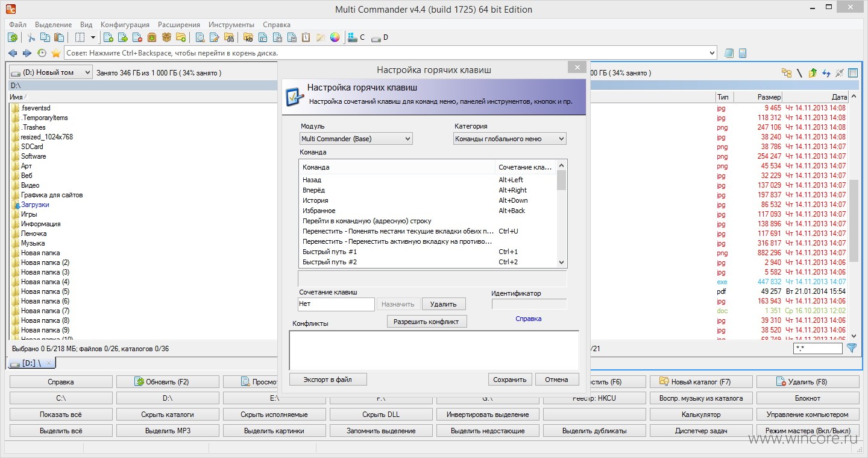Click the backslash root folder icon
This screenshot has height=458, width=868.
click(x=799, y=73)
